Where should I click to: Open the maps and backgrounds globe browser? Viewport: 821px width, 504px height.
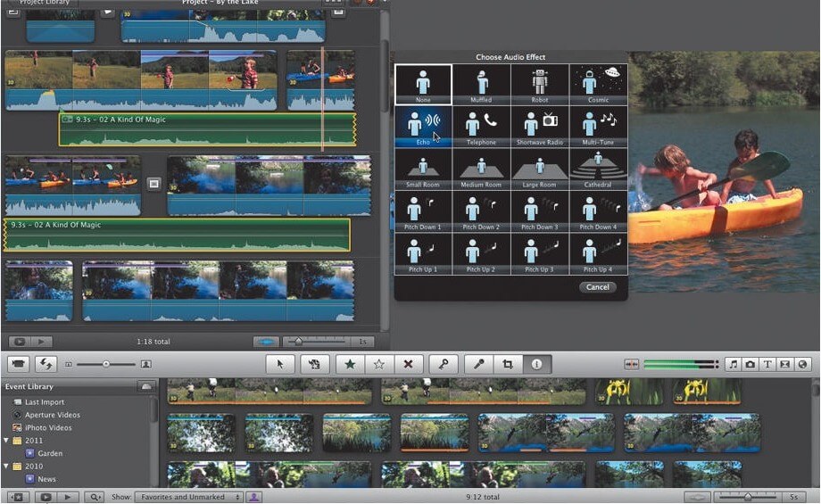point(802,364)
